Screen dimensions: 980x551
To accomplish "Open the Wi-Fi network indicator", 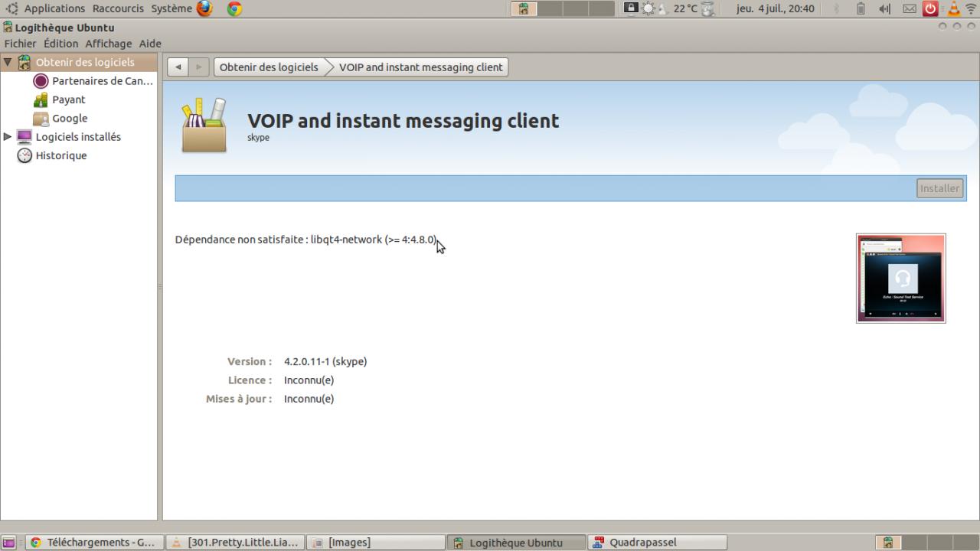I will (x=971, y=8).
